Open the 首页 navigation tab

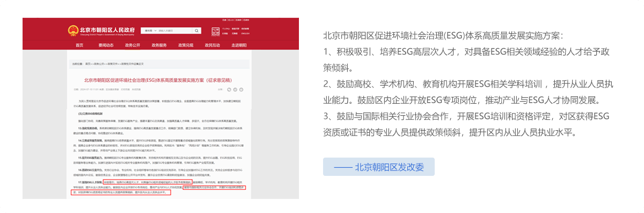coord(79,45)
